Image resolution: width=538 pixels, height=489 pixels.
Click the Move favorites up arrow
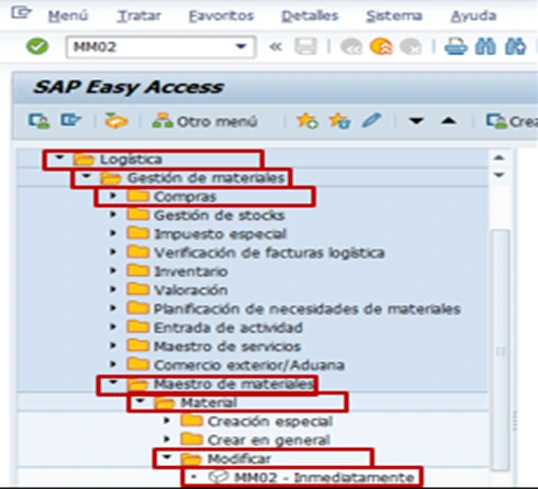click(448, 121)
